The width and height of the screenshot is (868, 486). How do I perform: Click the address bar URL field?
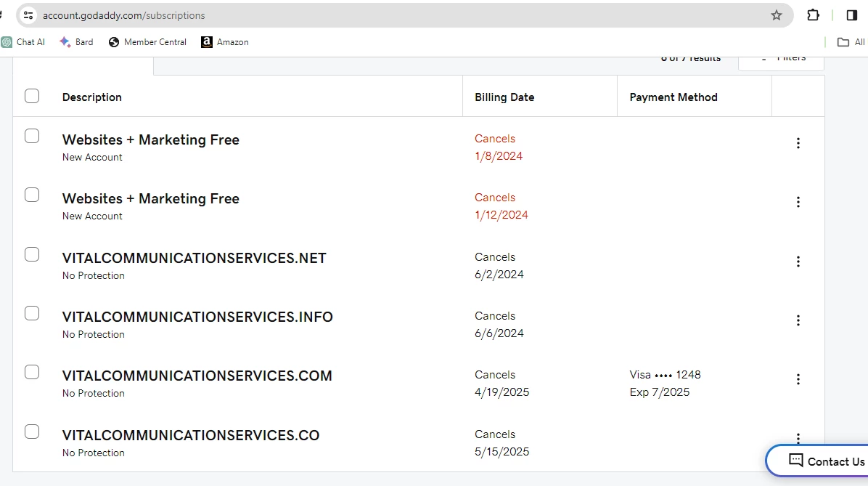[x=363, y=15]
